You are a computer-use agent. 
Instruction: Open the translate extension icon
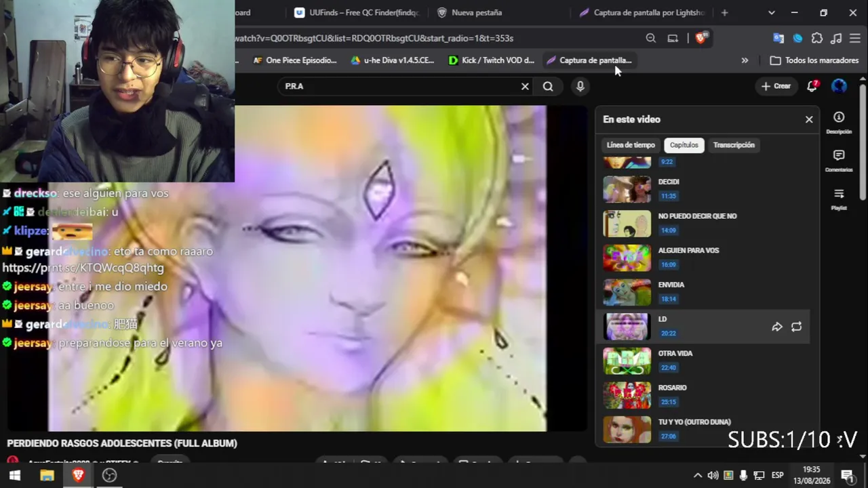(x=778, y=39)
